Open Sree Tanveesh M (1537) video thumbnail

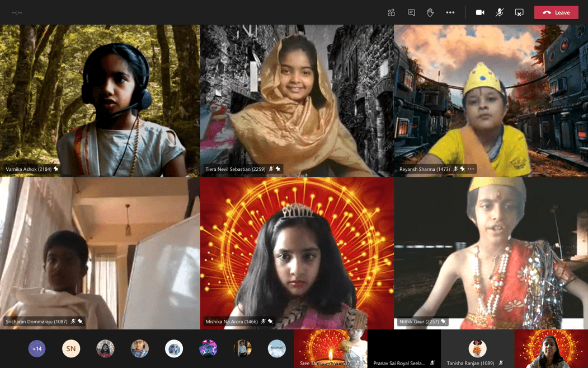click(331, 348)
